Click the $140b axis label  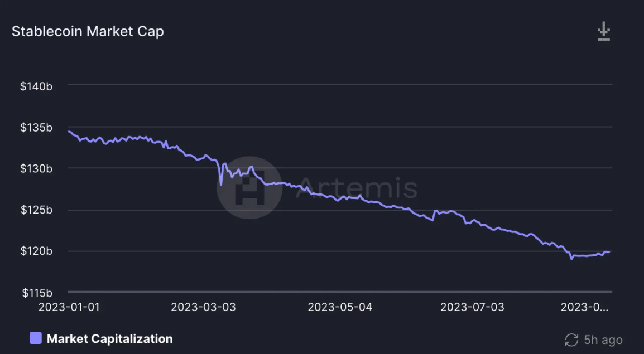tap(36, 86)
